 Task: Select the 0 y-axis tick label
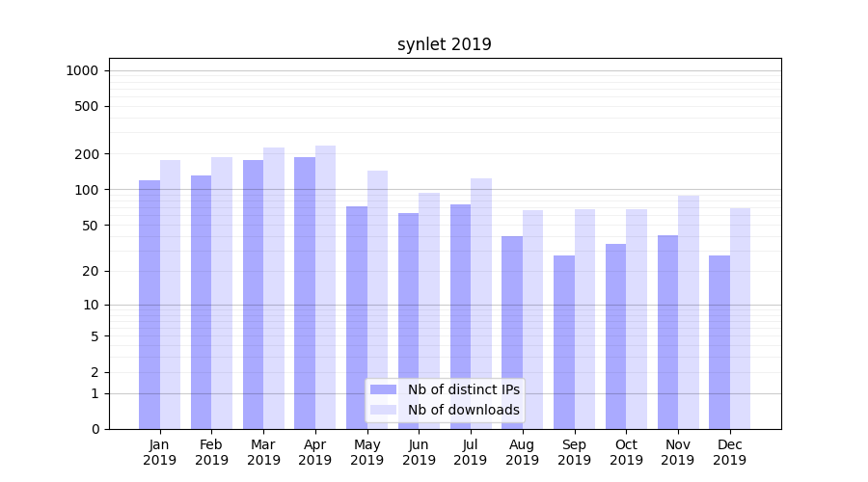95,429
